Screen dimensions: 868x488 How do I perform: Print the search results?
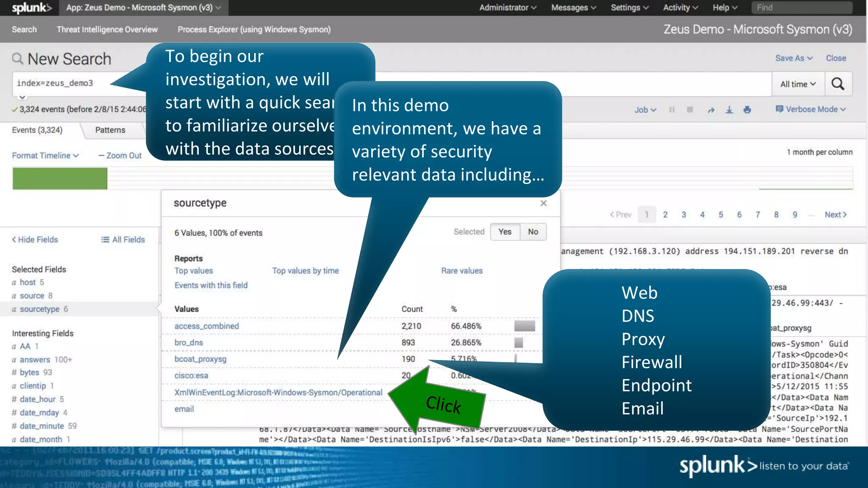point(747,110)
